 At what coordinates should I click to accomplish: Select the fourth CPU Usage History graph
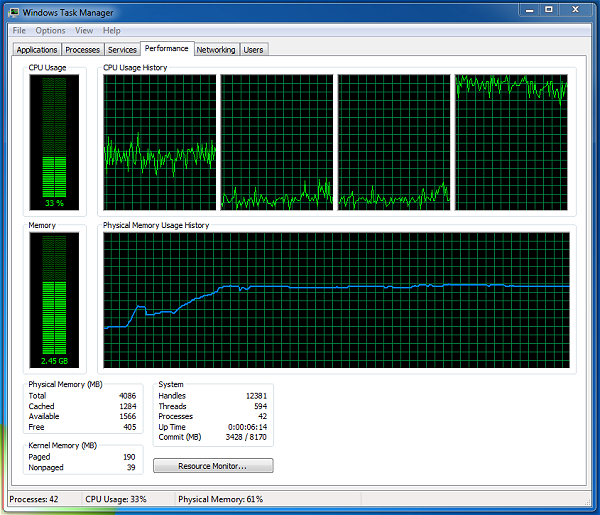coord(511,142)
